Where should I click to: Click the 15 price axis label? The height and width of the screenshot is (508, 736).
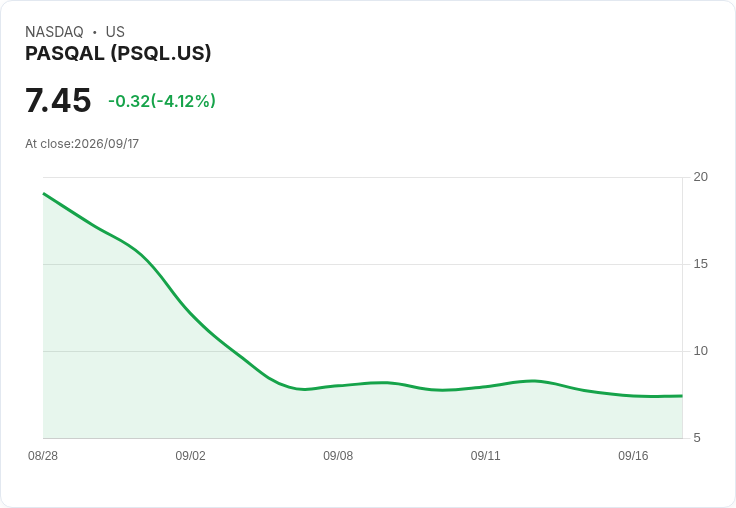click(700, 264)
